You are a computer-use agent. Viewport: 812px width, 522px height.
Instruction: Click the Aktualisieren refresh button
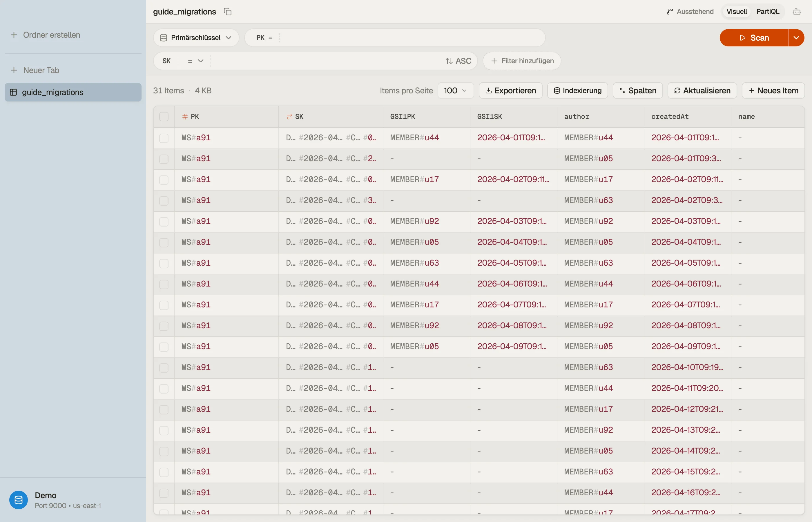(702, 90)
